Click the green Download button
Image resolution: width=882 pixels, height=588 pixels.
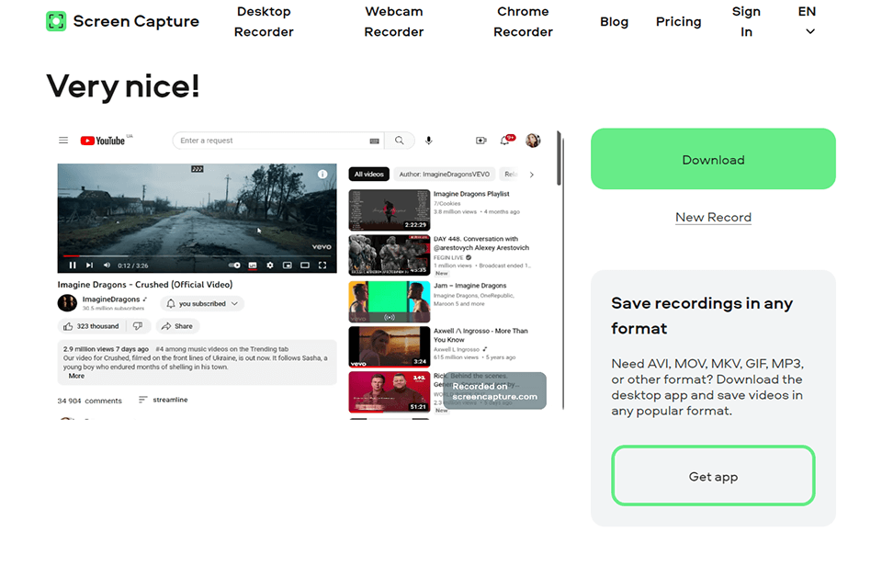coord(713,159)
